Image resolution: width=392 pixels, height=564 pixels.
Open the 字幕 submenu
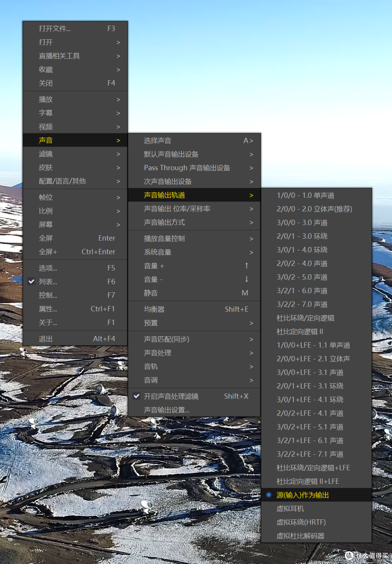point(75,113)
